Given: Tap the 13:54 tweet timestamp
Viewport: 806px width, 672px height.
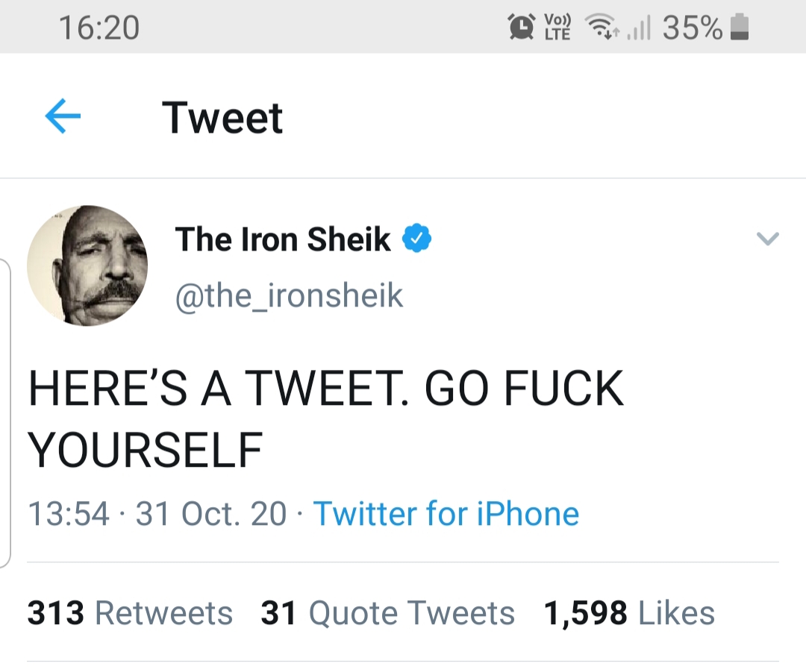Looking at the screenshot, I should pyautogui.click(x=68, y=514).
